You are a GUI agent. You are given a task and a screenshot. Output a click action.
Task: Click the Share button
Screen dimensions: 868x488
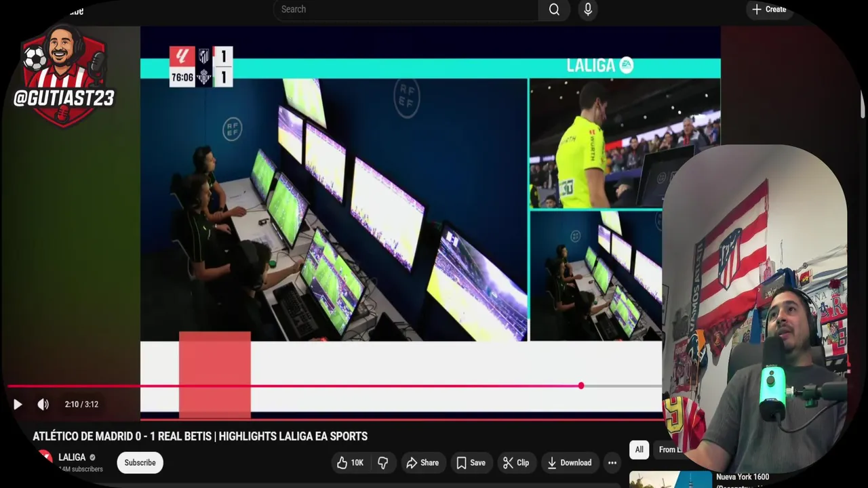[x=422, y=463]
